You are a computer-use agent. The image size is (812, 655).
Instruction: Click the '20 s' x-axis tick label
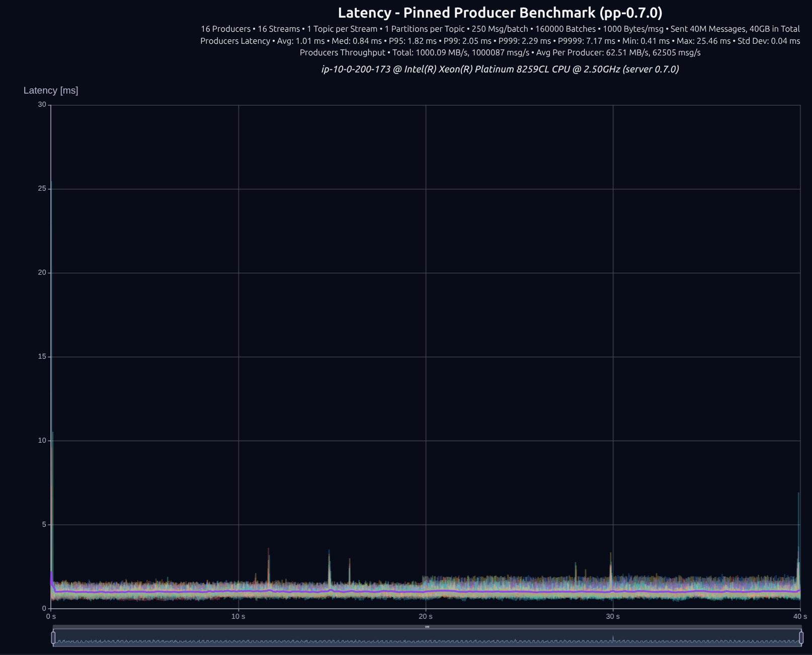click(x=426, y=616)
